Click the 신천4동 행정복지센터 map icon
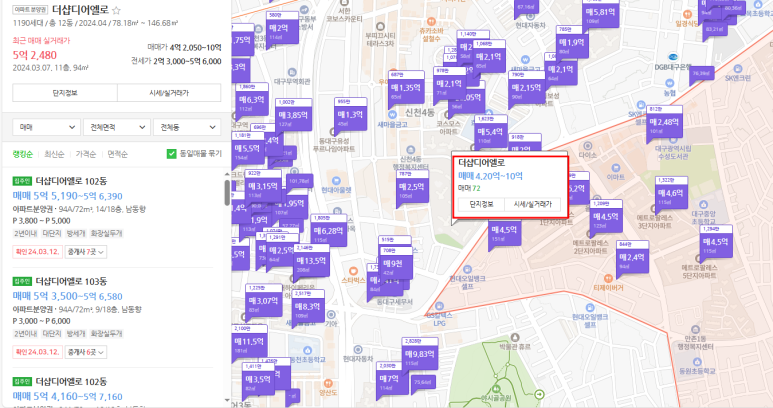The height and width of the screenshot is (408, 773). pos(410,150)
